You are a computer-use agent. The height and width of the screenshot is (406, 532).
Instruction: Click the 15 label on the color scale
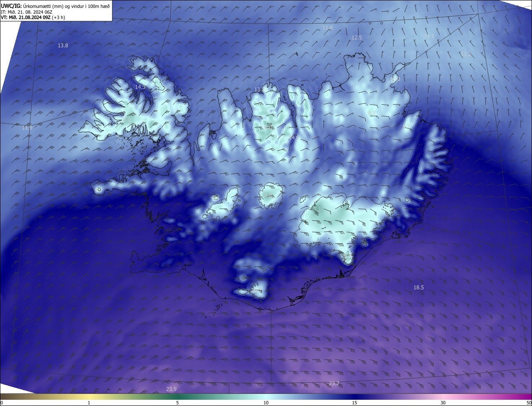[355, 403]
